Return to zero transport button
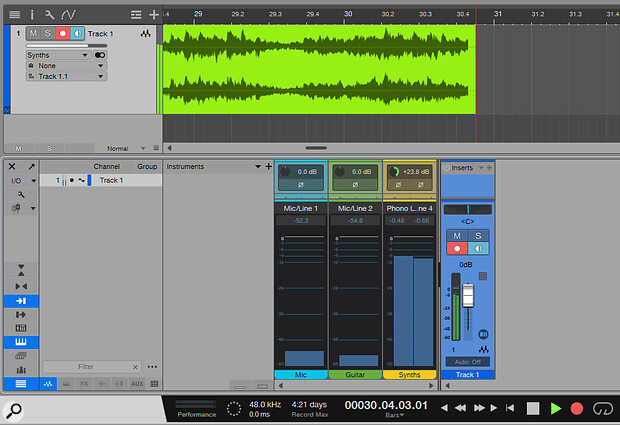This screenshot has height=425, width=620. 510,408
